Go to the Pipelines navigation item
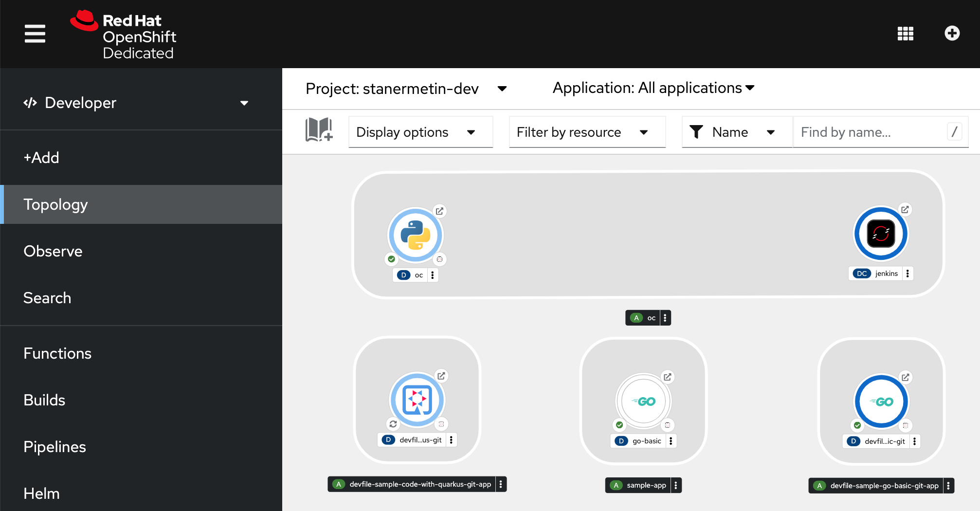This screenshot has height=511, width=980. tap(54, 447)
